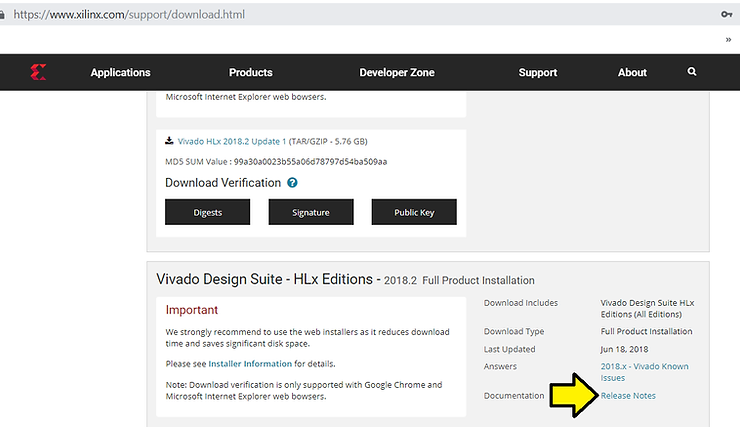Open the Applications menu
740x427 pixels.
[120, 72]
